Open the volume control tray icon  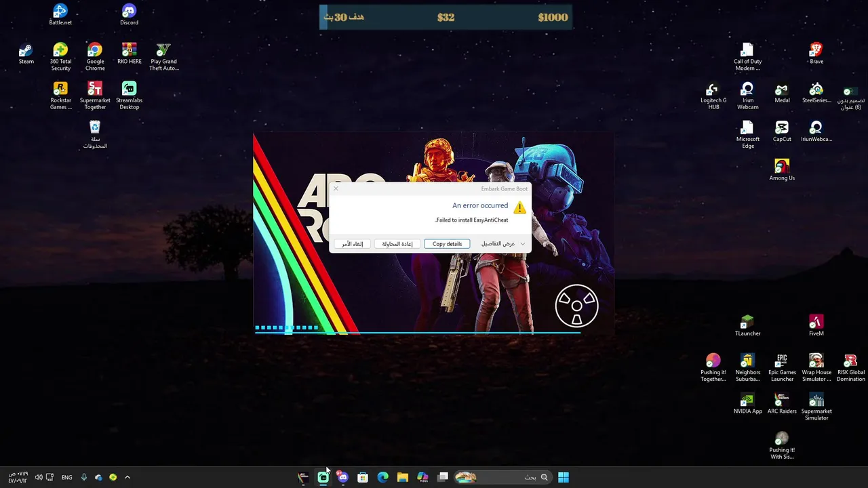(x=38, y=477)
